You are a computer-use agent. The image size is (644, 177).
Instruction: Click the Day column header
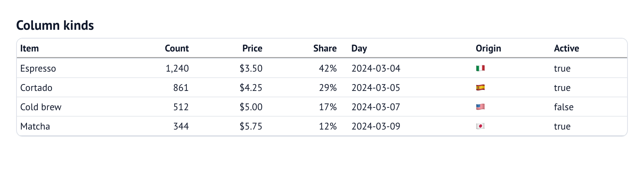(359, 48)
